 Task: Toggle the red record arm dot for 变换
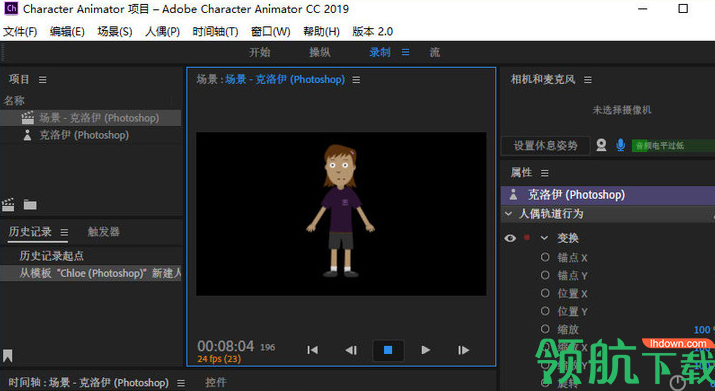tap(527, 237)
